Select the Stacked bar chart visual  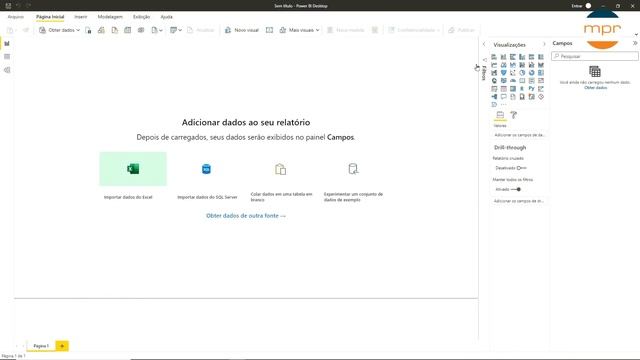[x=494, y=57]
